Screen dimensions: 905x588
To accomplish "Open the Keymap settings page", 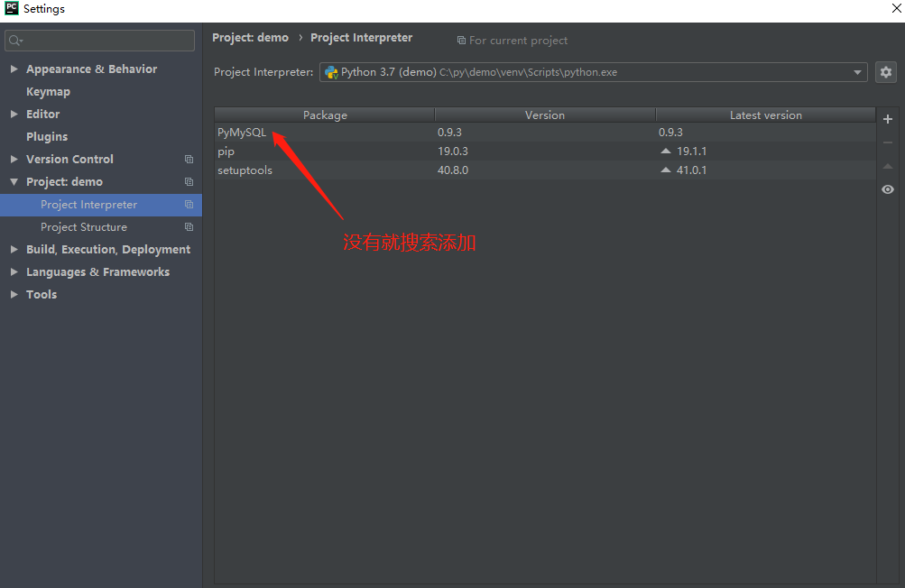I will point(48,92).
